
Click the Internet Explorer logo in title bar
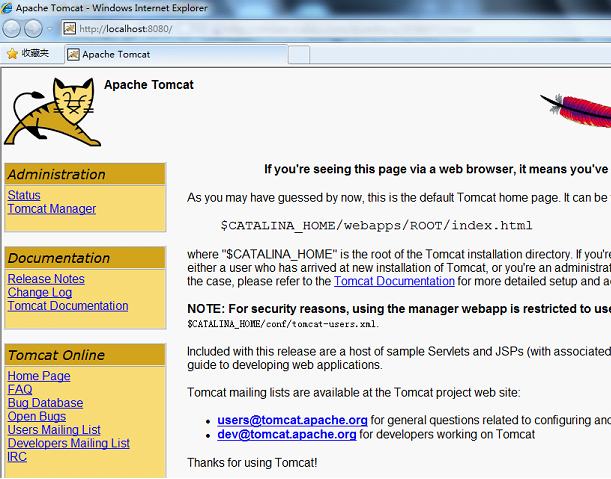click(7, 7)
